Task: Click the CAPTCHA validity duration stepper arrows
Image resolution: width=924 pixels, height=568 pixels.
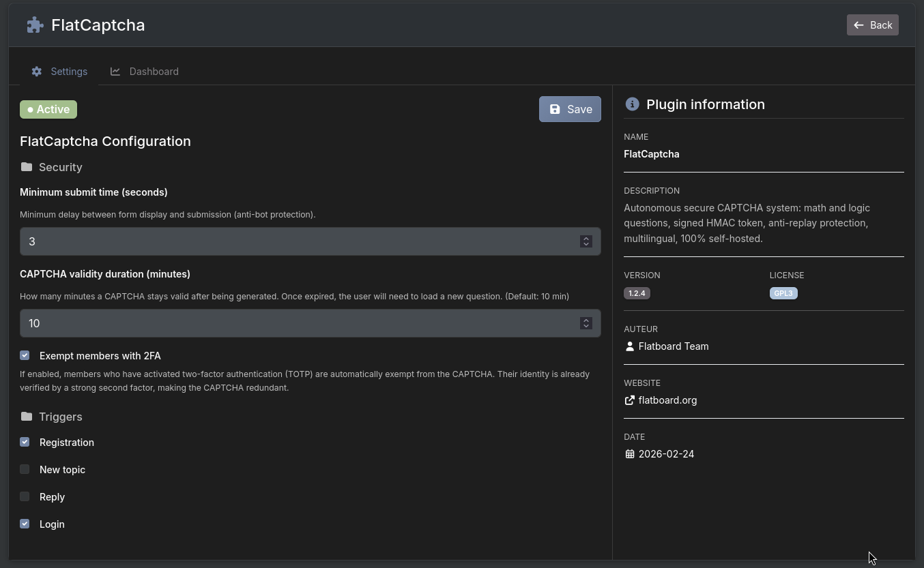Action: [x=586, y=323]
